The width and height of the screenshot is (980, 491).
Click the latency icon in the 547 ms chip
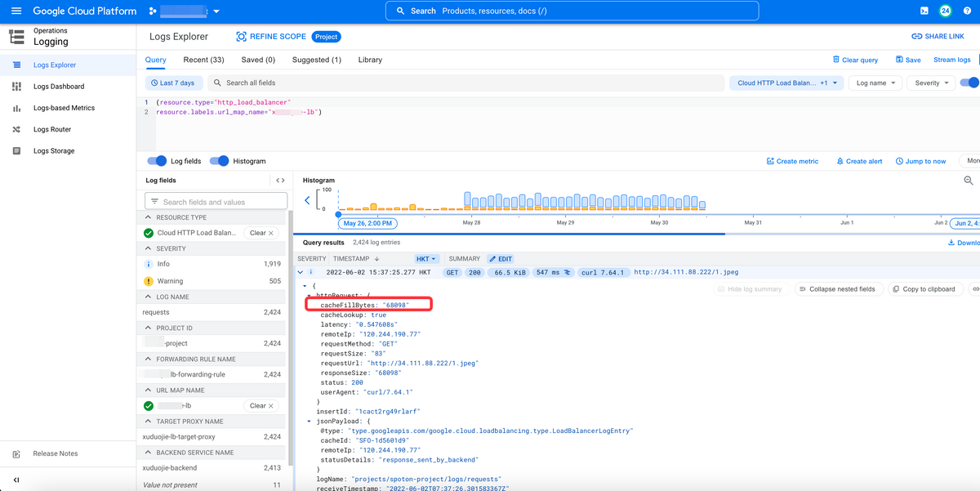tap(566, 272)
